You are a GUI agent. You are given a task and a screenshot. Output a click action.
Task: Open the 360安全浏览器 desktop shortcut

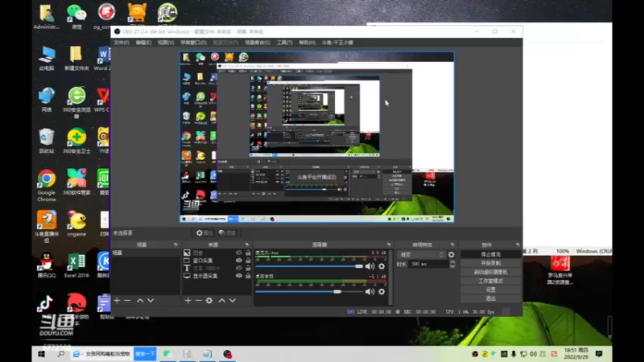tap(76, 103)
